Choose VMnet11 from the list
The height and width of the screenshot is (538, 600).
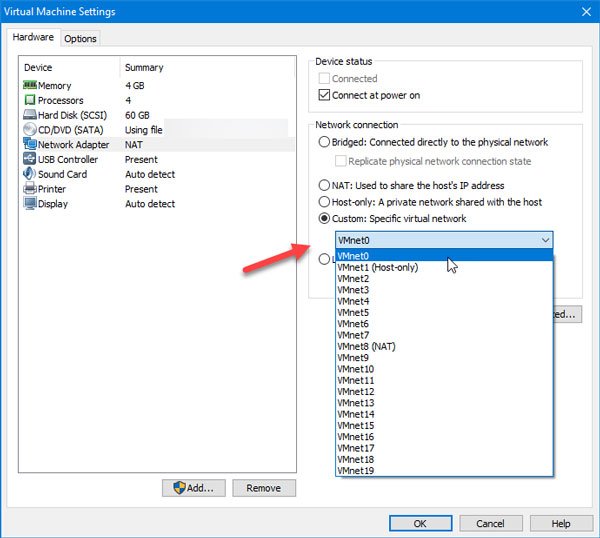click(444, 380)
